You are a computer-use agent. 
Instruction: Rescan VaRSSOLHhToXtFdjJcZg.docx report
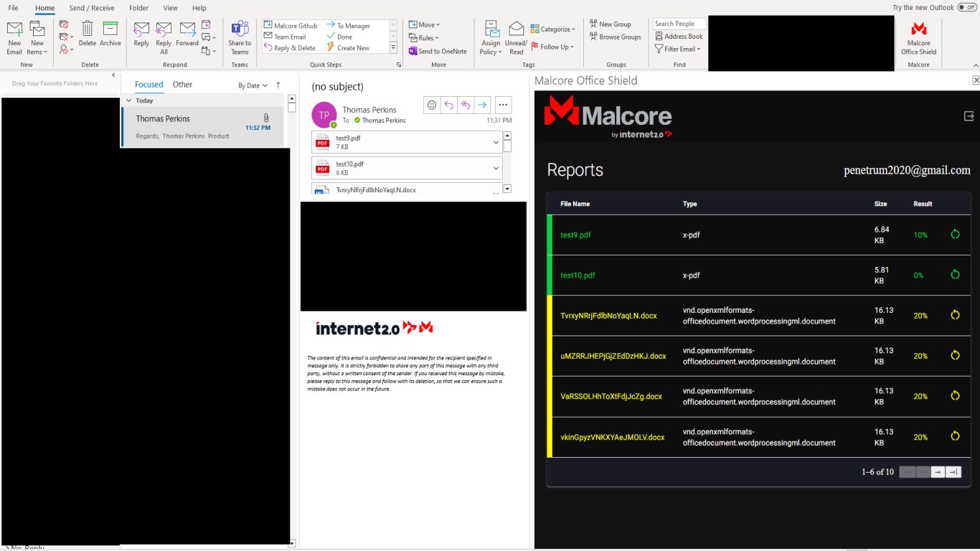click(955, 395)
